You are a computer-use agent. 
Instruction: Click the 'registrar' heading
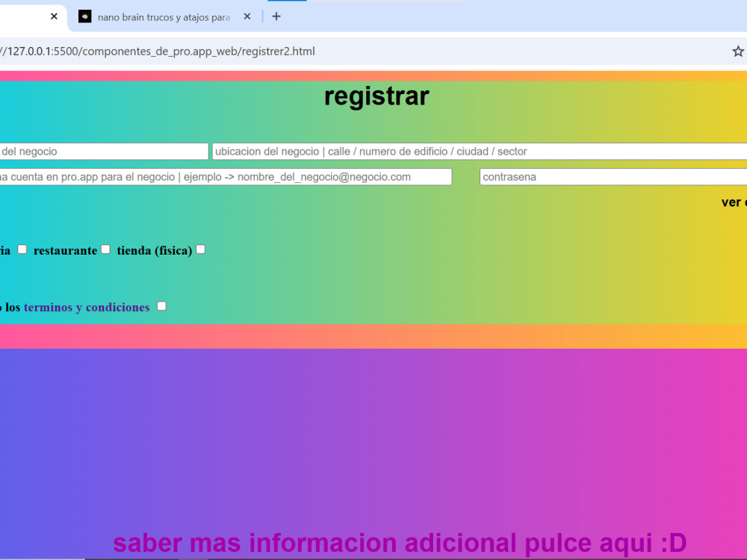376,96
